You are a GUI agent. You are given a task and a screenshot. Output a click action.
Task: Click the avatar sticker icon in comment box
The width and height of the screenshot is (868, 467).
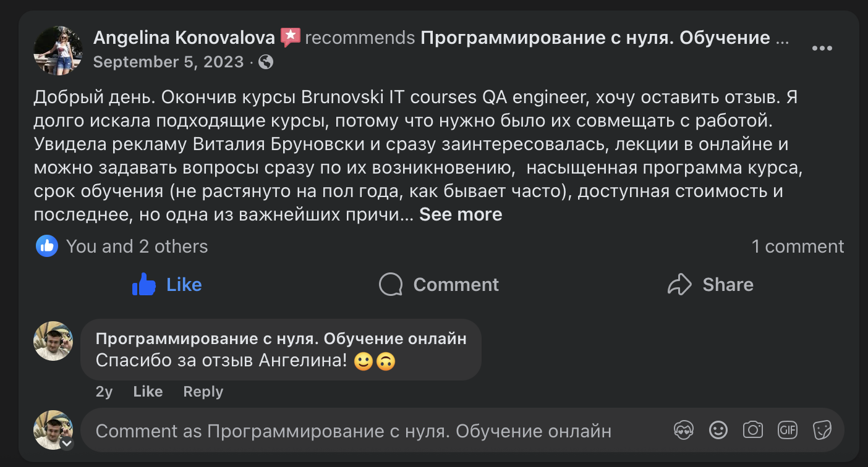pyautogui.click(x=683, y=429)
